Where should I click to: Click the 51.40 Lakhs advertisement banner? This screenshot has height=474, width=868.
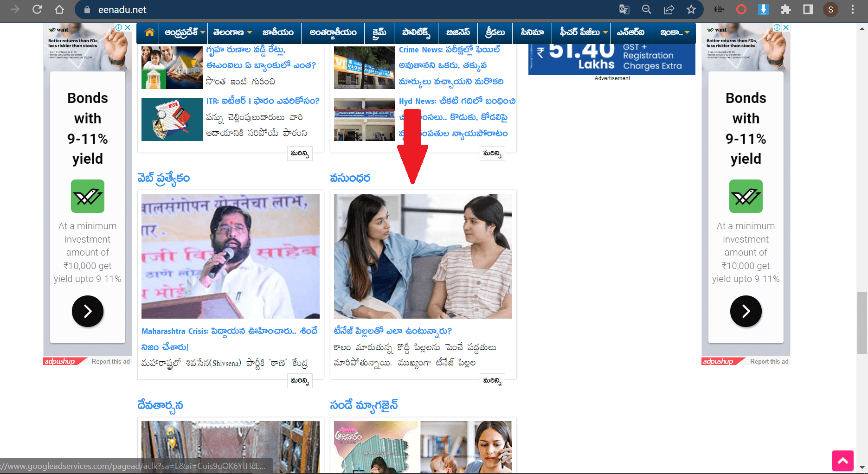(612, 60)
